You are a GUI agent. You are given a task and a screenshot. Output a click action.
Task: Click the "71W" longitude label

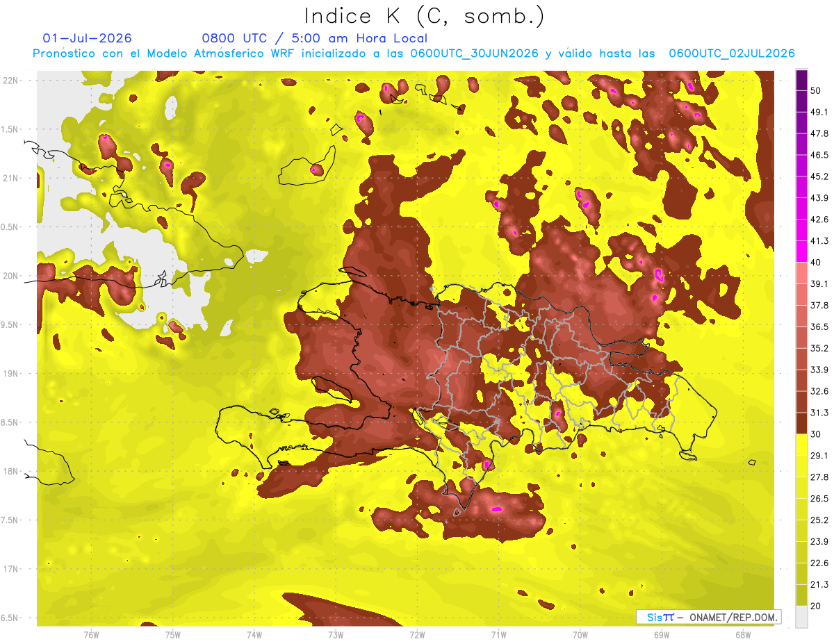click(x=498, y=634)
